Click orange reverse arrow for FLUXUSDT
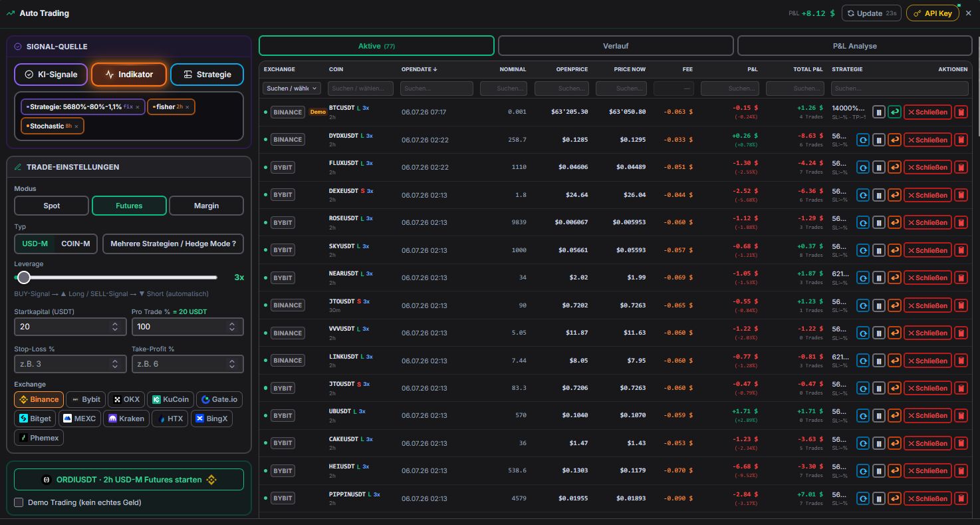Viewport: 980px width, 525px height. [895, 167]
